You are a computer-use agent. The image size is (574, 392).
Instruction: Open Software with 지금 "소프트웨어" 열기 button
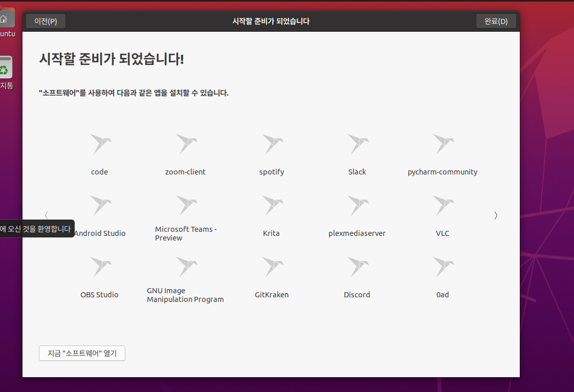[82, 353]
